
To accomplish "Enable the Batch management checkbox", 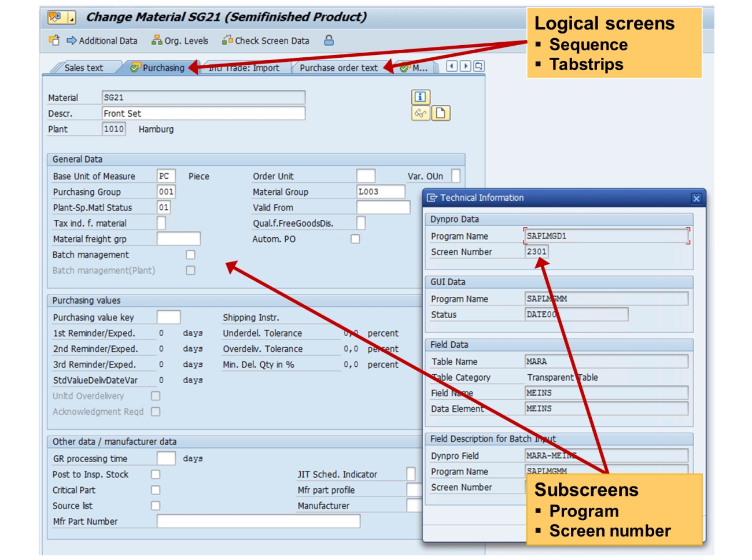I will 190,255.
